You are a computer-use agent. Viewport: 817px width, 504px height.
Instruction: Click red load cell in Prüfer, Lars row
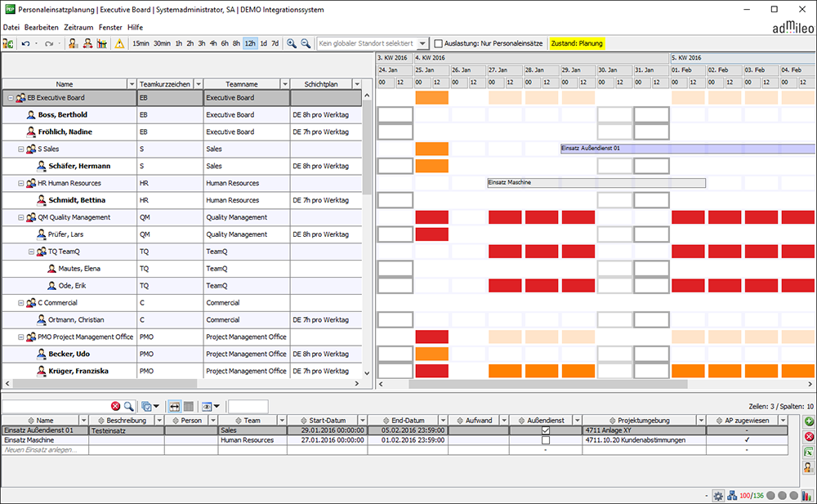(432, 234)
